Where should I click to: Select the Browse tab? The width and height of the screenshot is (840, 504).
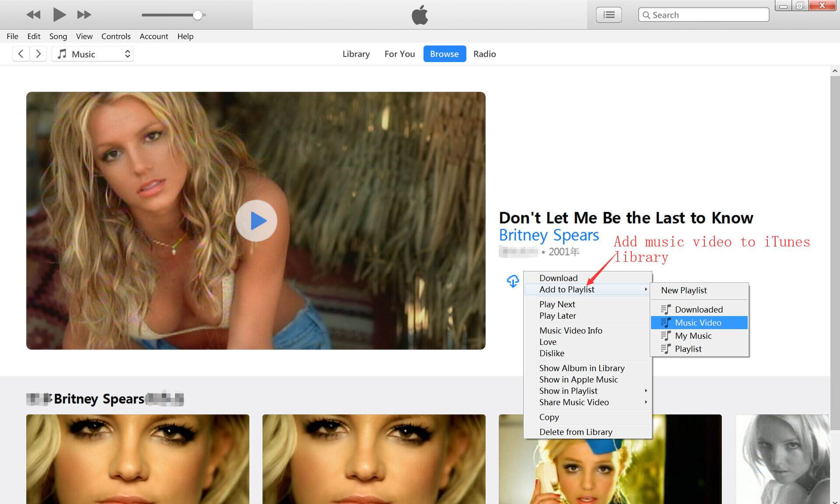pyautogui.click(x=444, y=53)
